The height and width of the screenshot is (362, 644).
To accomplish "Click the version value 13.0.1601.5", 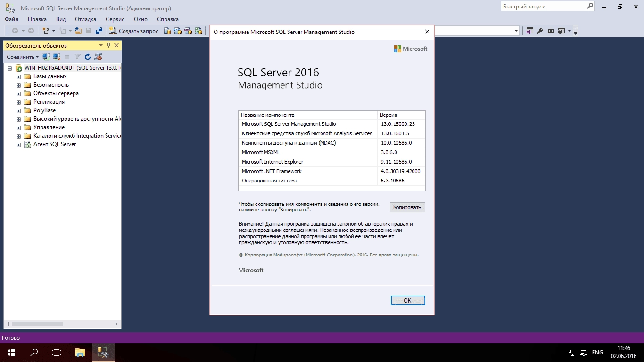I will tap(395, 133).
